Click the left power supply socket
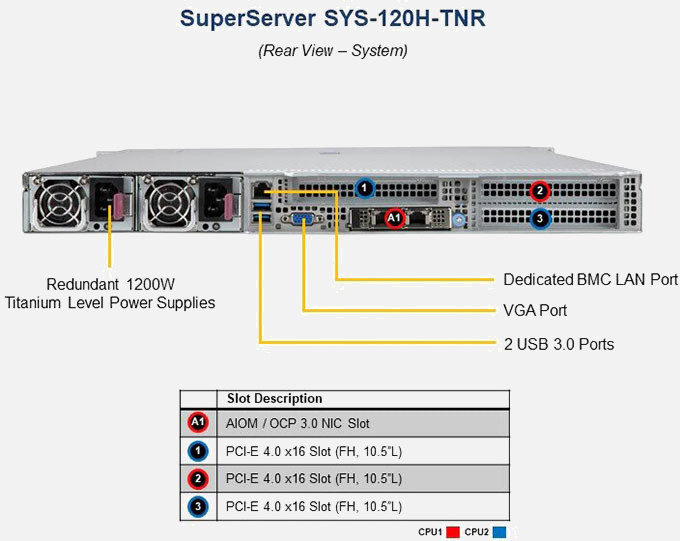 (105, 202)
